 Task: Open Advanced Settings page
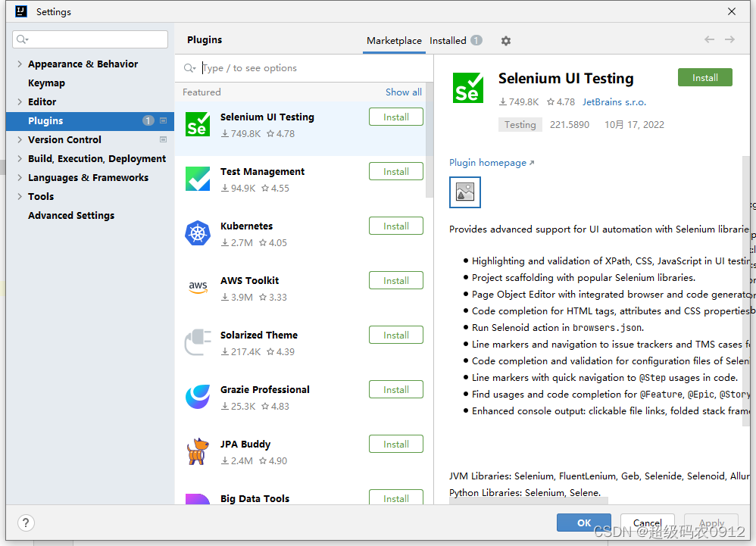tap(71, 215)
